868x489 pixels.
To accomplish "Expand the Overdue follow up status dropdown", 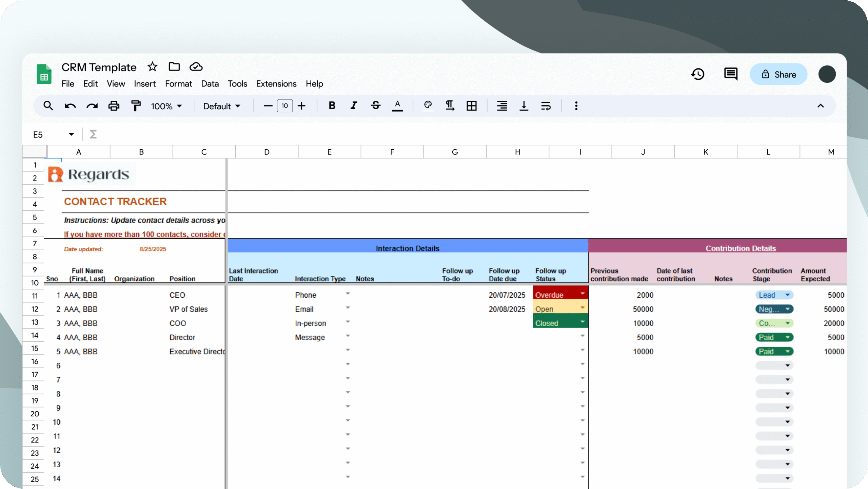I will (x=582, y=294).
